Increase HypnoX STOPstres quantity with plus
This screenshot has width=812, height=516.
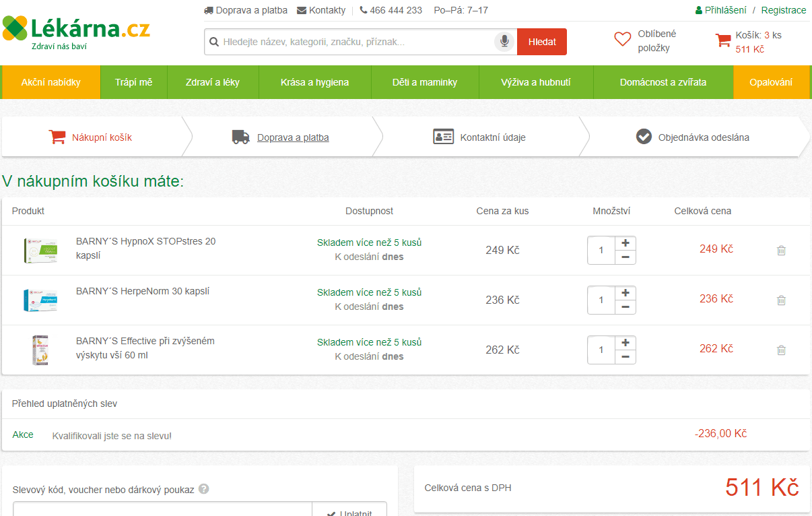point(625,243)
